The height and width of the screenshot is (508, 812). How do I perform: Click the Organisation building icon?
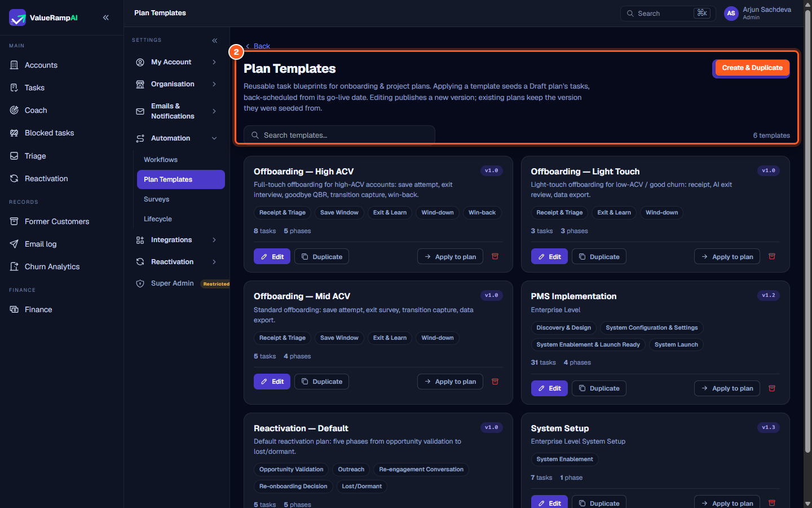pyautogui.click(x=140, y=84)
